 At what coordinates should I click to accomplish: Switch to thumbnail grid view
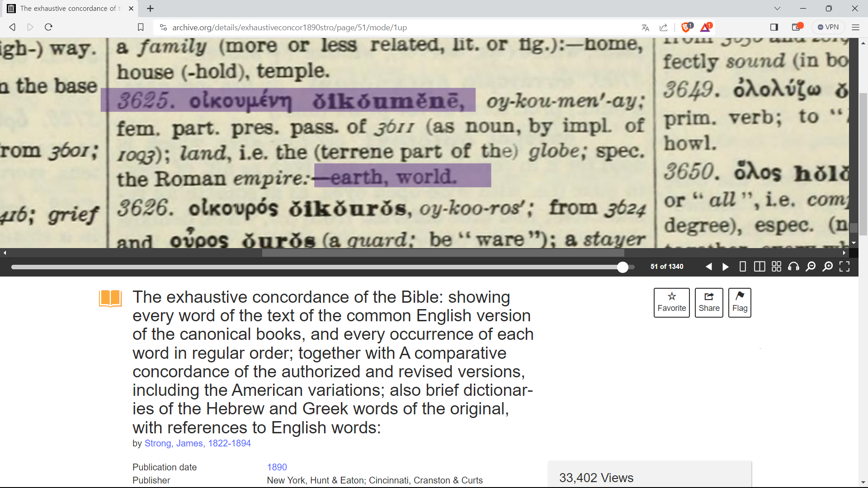pyautogui.click(x=776, y=267)
